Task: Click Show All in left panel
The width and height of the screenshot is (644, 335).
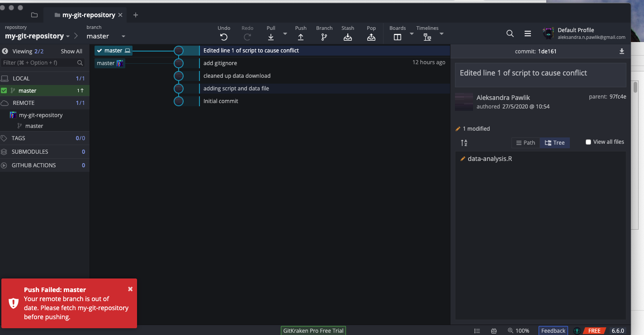Action: [71, 51]
